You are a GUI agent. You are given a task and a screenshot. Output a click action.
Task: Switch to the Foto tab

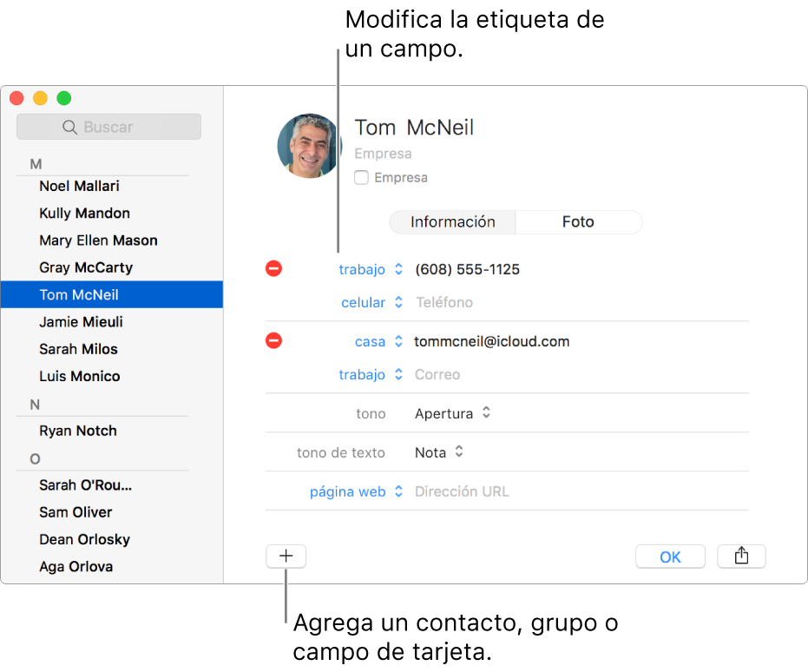click(578, 222)
